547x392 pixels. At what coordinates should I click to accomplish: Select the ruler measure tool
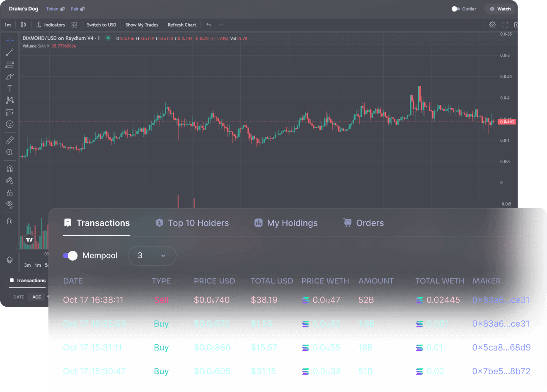(x=10, y=140)
